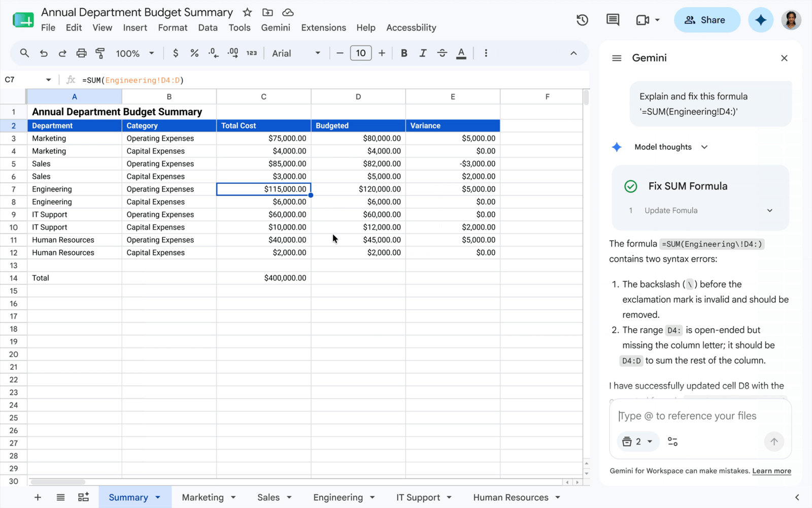The height and width of the screenshot is (508, 812).
Task: Increase decimal places
Action: [x=233, y=53]
